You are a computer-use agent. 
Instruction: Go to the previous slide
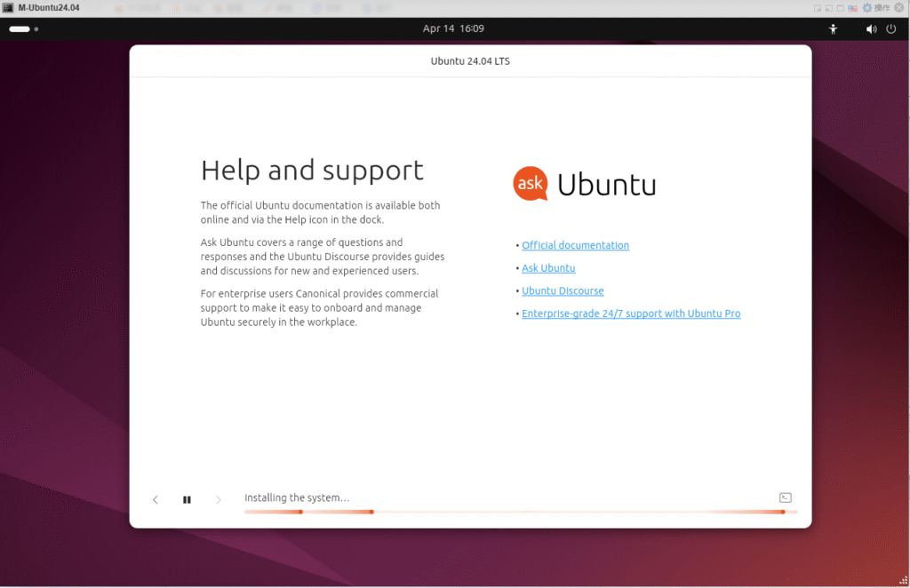click(156, 500)
